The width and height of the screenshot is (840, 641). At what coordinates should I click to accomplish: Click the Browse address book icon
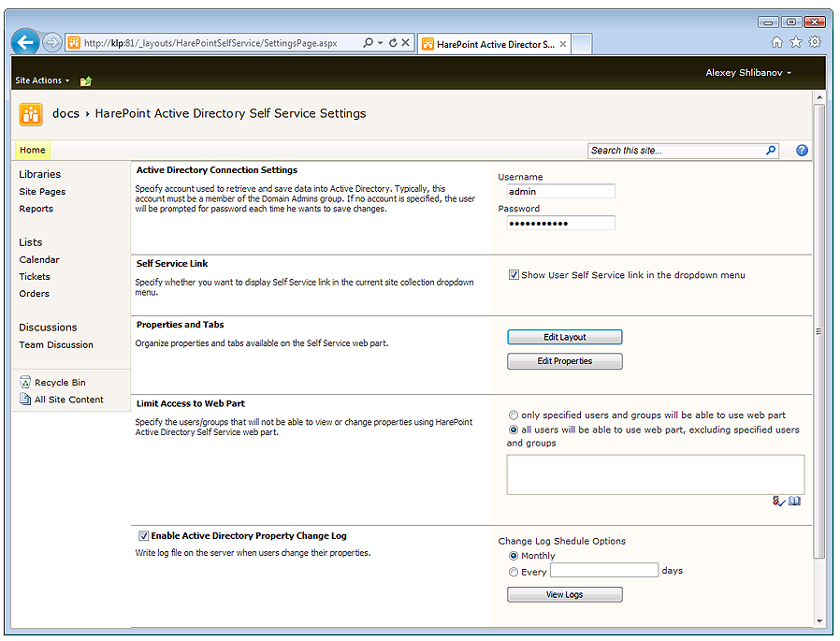(794, 502)
